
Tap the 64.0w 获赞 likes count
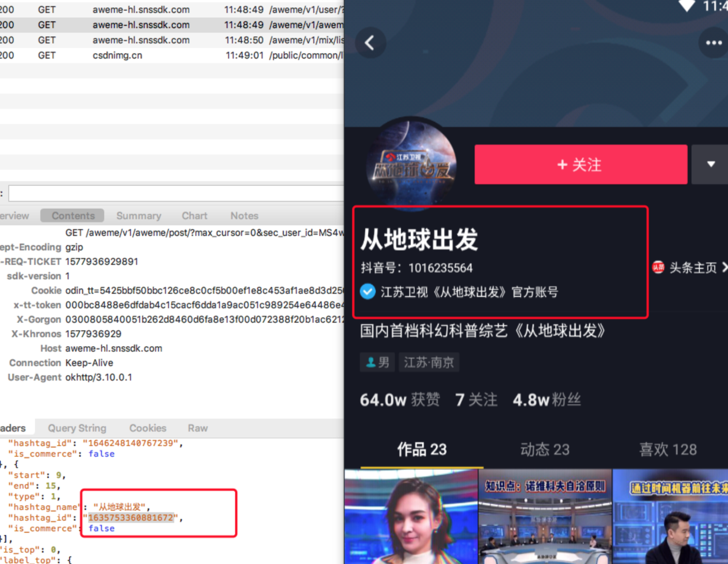400,400
